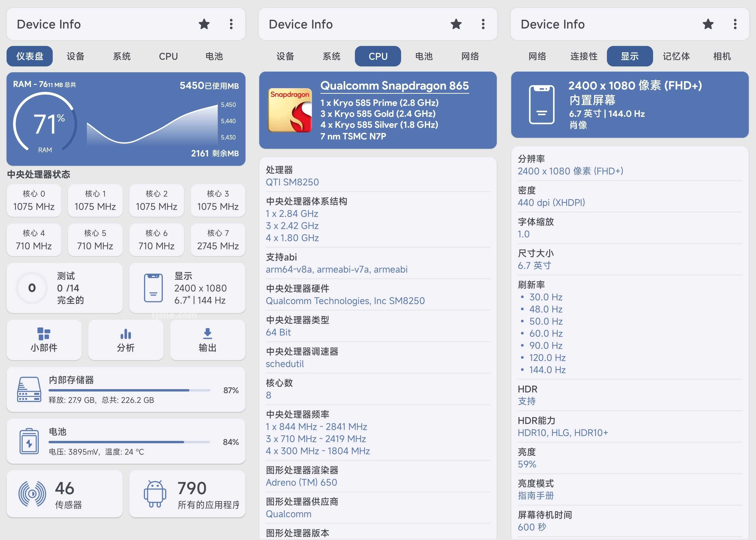Click the Adreno (TM) 650 renderer value
Image resolution: width=756 pixels, height=540 pixels.
click(x=301, y=482)
